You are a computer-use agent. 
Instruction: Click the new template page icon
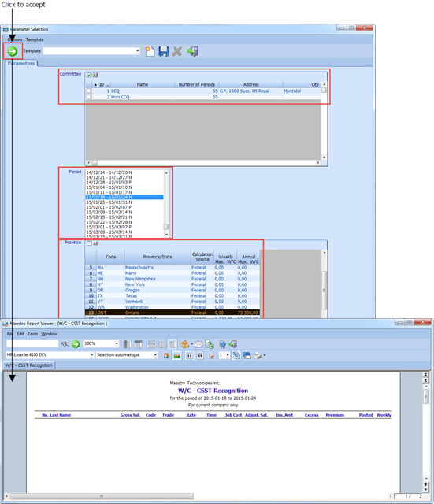click(150, 51)
